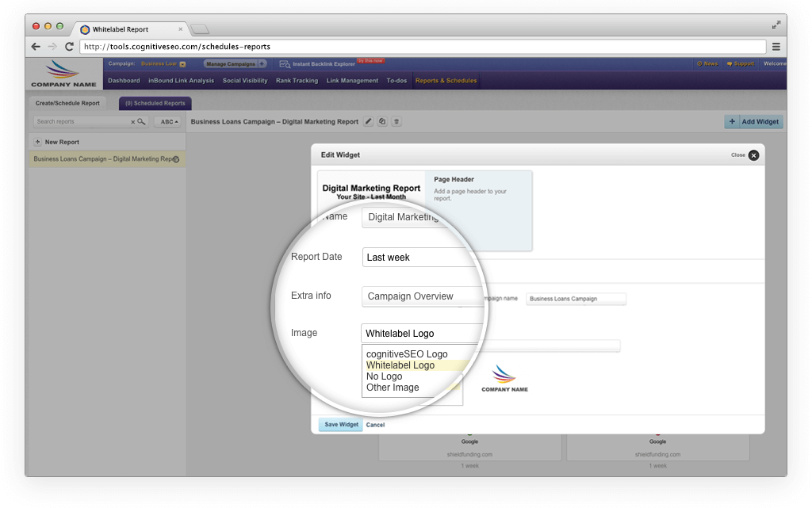This screenshot has width=812, height=508.
Task: Click the Campaign name input field
Action: [576, 299]
